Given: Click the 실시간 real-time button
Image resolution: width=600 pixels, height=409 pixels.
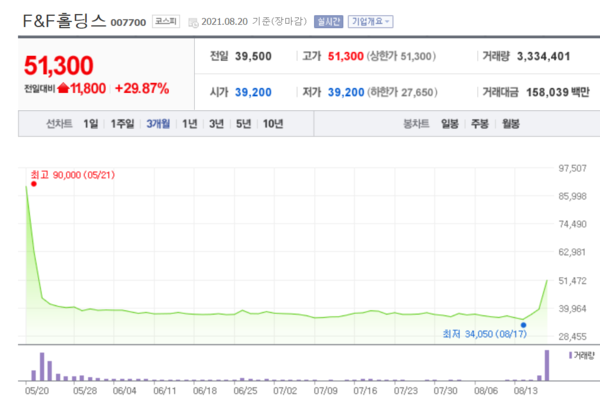Looking at the screenshot, I should (x=328, y=21).
